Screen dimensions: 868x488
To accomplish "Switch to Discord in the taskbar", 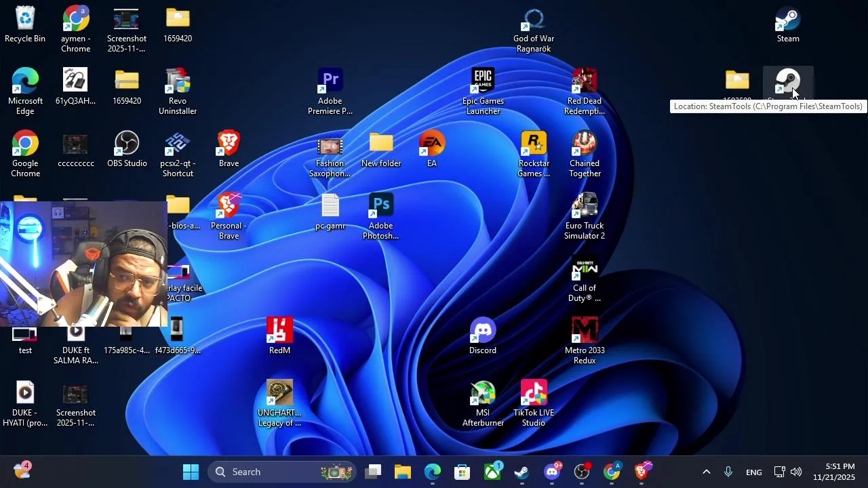I will click(x=552, y=472).
